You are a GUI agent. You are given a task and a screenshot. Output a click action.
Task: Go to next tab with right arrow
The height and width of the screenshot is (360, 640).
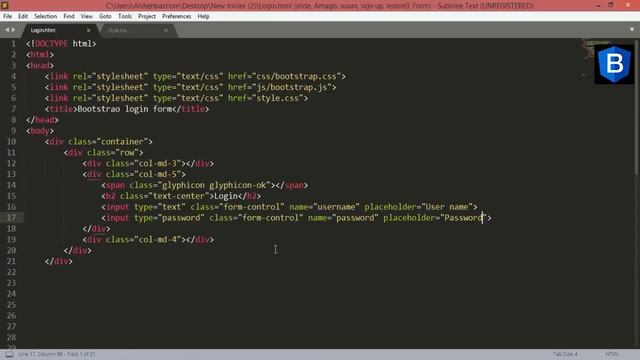tap(13, 30)
